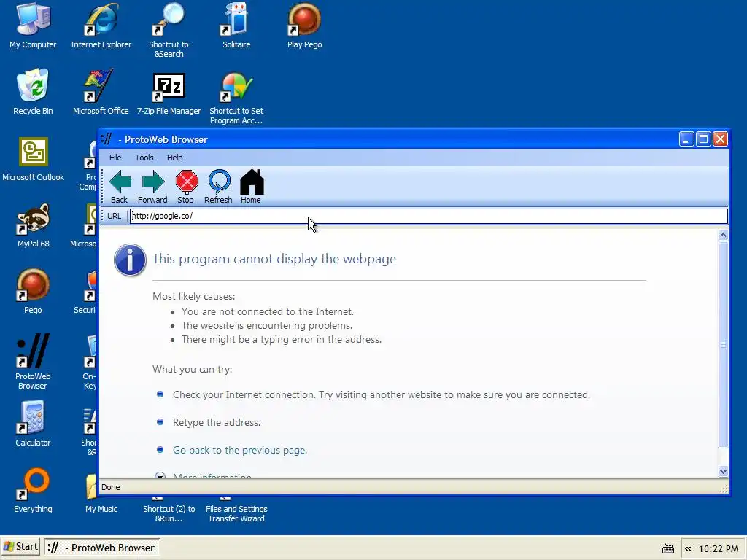Select the Pego desktop icon
Screen dimensions: 747x560
33,292
